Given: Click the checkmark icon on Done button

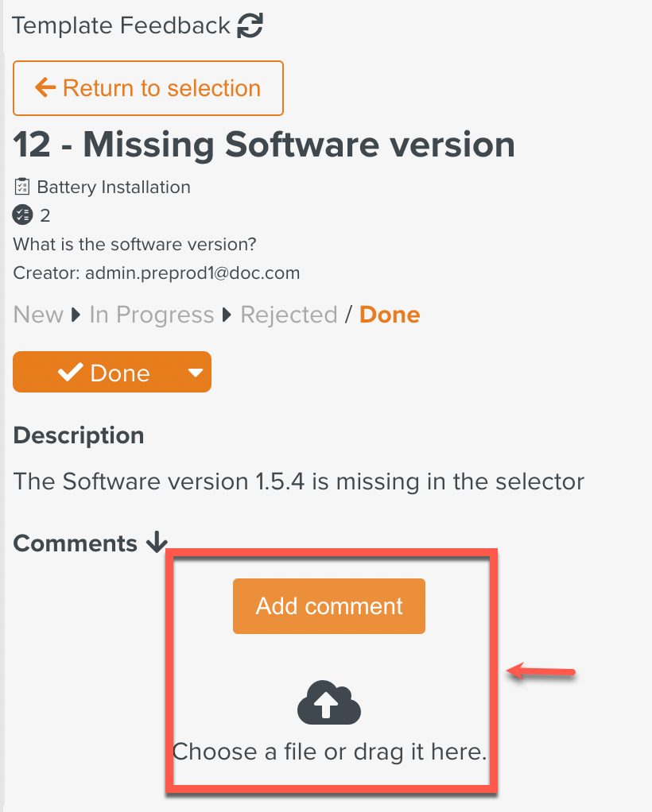Looking at the screenshot, I should coord(71,373).
